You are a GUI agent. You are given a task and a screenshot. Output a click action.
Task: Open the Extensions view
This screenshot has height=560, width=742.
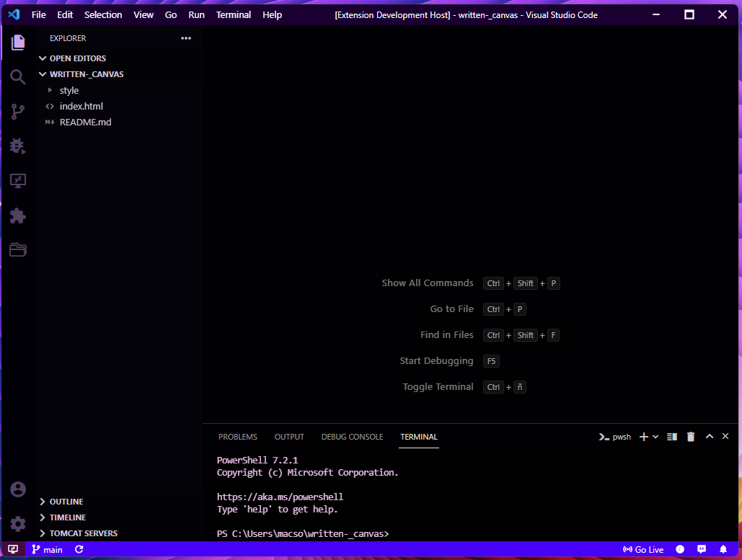(17, 215)
